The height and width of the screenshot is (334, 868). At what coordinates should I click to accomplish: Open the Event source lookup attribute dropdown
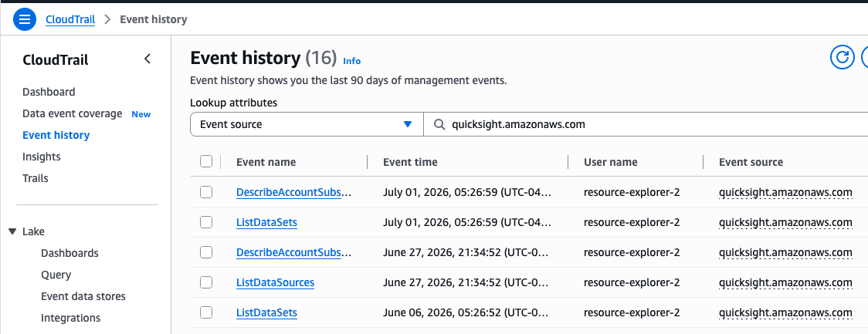307,124
